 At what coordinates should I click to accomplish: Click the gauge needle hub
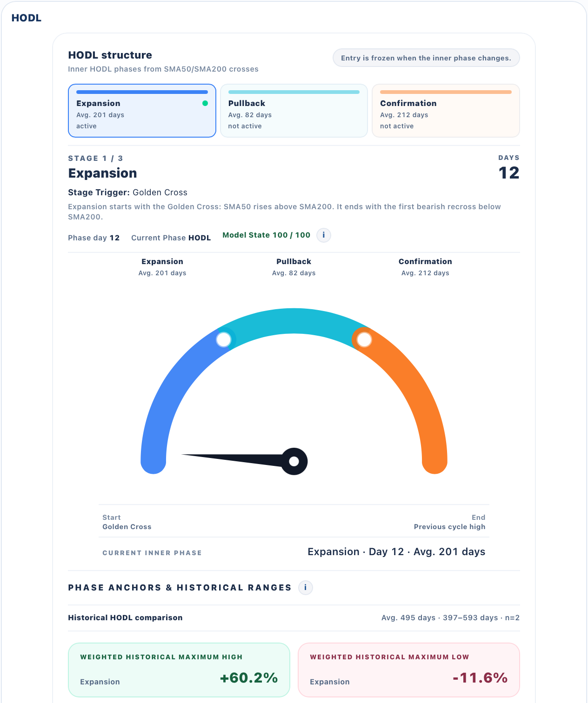tap(294, 461)
